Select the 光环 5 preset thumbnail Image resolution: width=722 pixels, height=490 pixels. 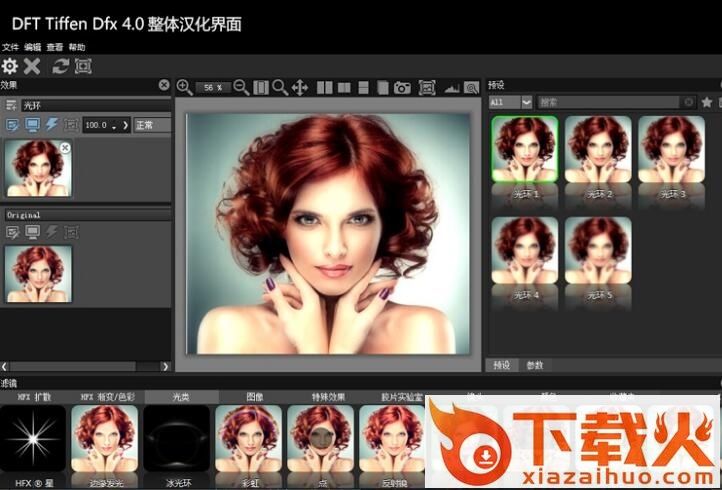pos(598,250)
